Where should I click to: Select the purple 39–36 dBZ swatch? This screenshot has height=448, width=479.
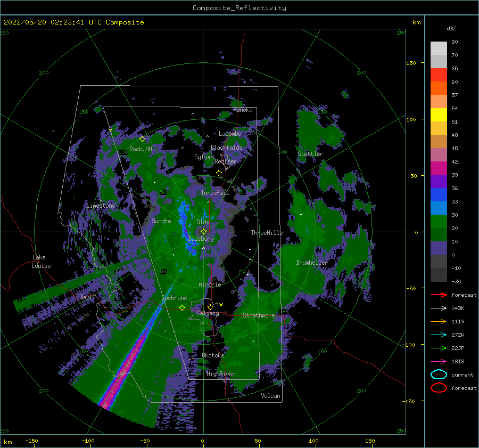(x=439, y=182)
